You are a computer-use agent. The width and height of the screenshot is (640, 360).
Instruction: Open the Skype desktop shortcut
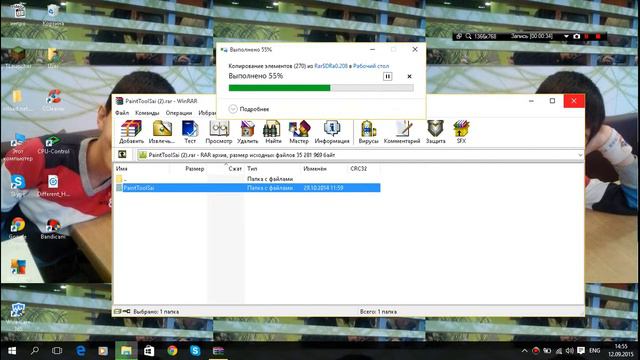(x=18, y=186)
